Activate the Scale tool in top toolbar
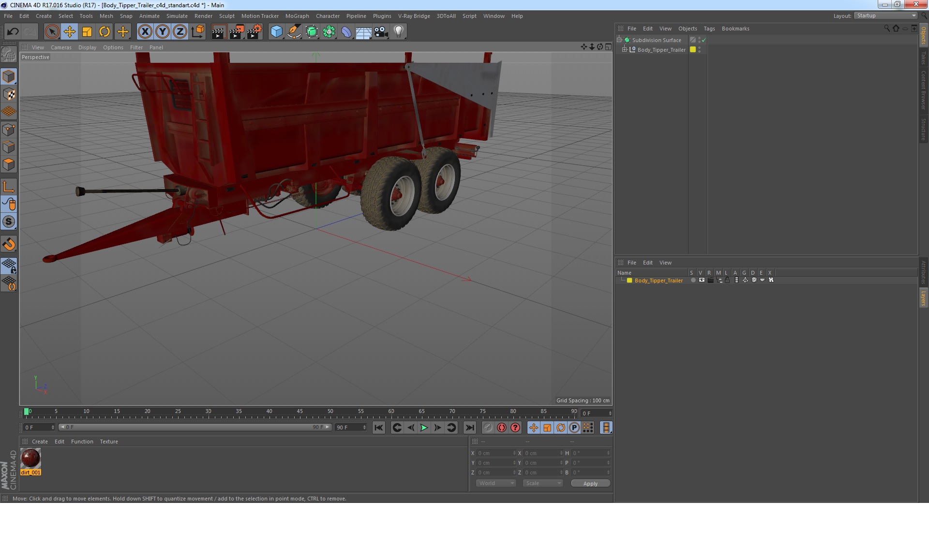Viewport: 929px width, 560px height. (x=87, y=32)
